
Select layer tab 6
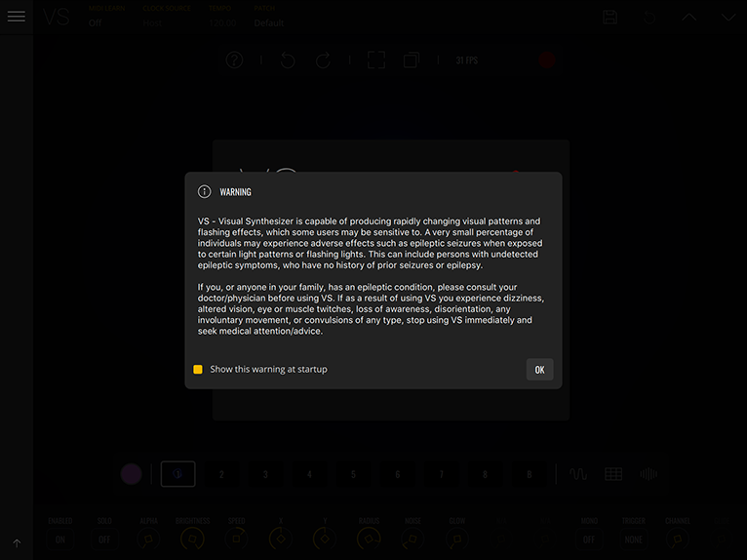coord(397,474)
